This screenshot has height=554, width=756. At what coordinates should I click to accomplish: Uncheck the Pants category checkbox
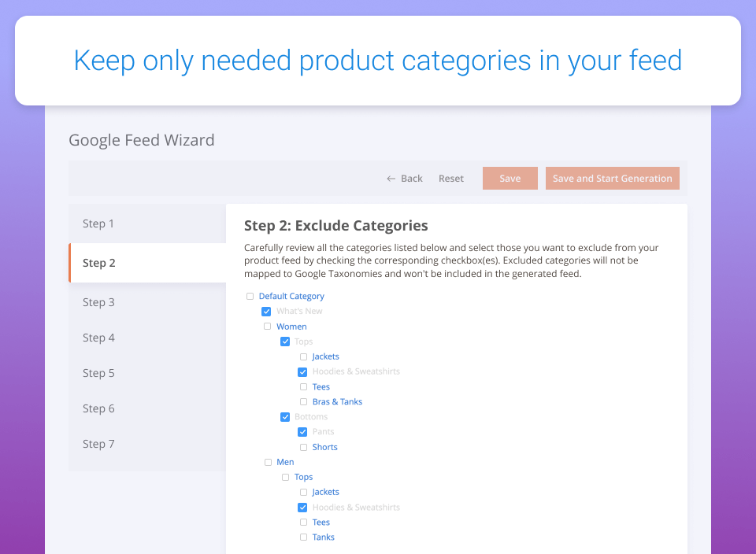coord(302,432)
